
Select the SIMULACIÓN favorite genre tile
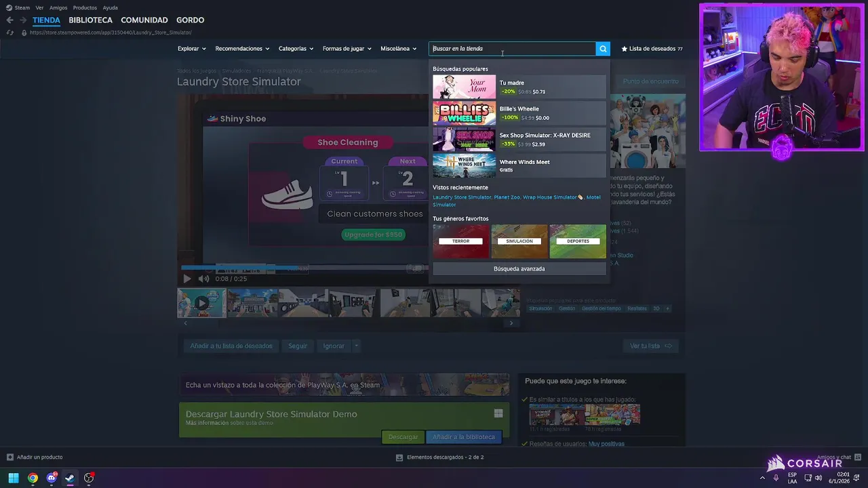point(519,241)
